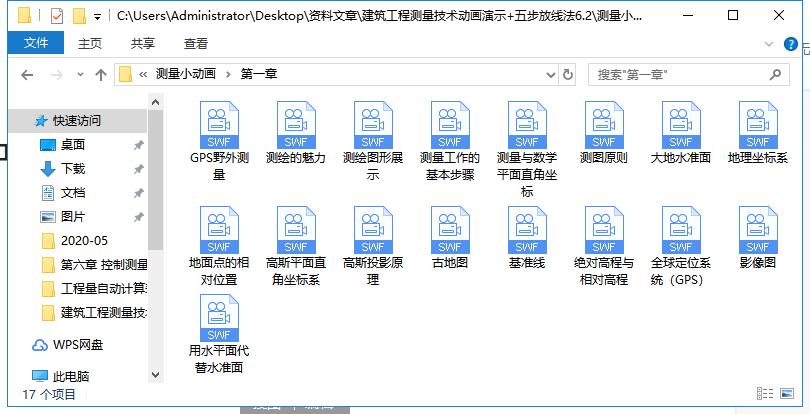Click the folder icon in title bar
810x414 pixels.
[24, 16]
